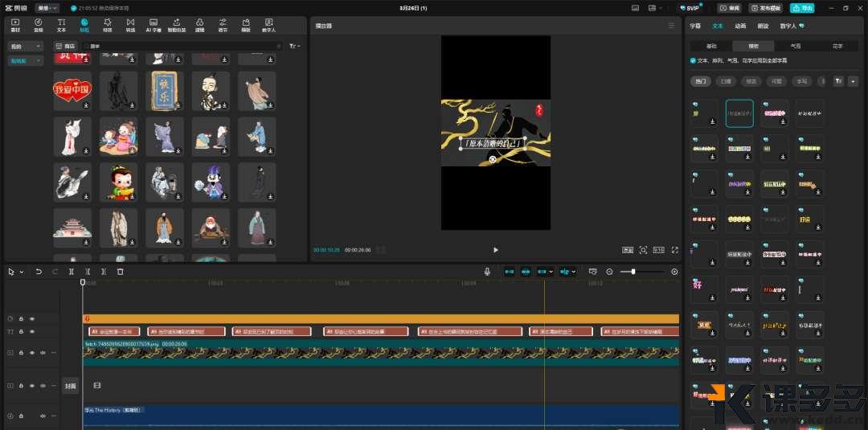Open the 转场 (Transitions) panel
This screenshot has width=868, height=430.
click(x=130, y=24)
